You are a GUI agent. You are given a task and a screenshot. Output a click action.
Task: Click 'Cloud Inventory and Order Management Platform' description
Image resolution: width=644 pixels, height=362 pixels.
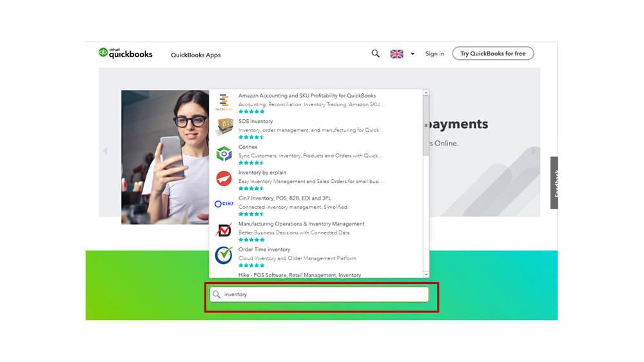(x=297, y=258)
